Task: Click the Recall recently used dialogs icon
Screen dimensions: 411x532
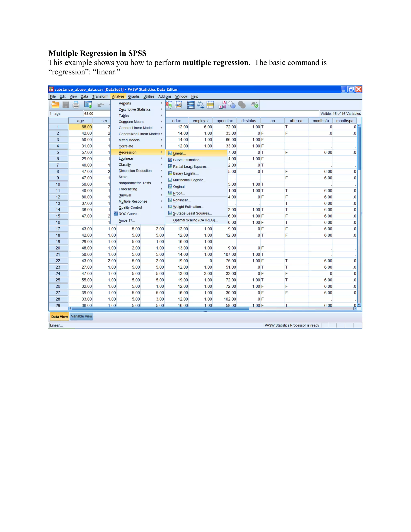Action: [88, 105]
